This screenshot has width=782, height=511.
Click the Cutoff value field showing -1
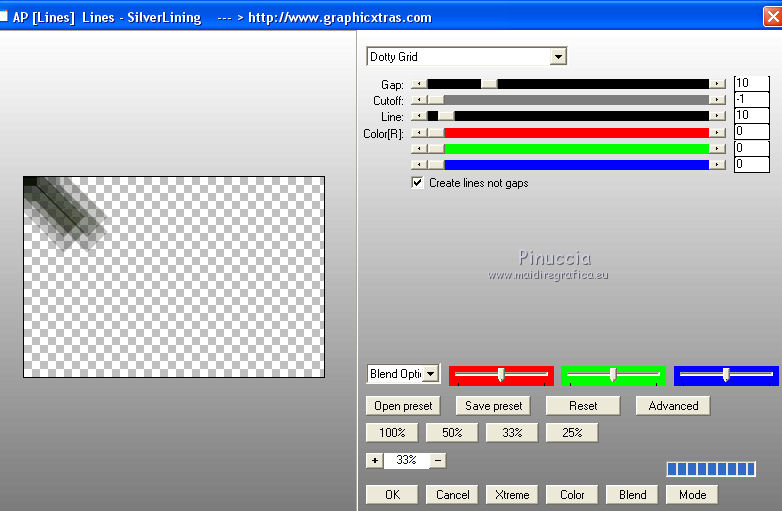(x=752, y=99)
